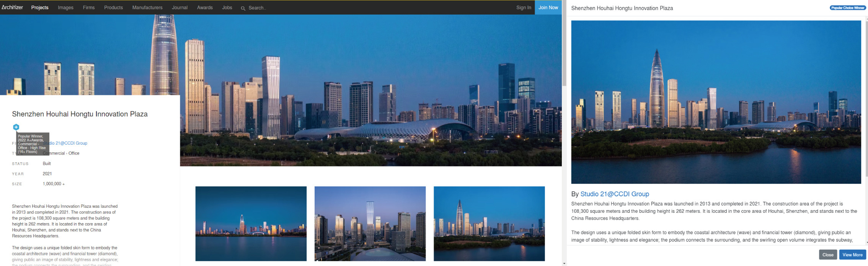Open the Products menu item

(113, 7)
